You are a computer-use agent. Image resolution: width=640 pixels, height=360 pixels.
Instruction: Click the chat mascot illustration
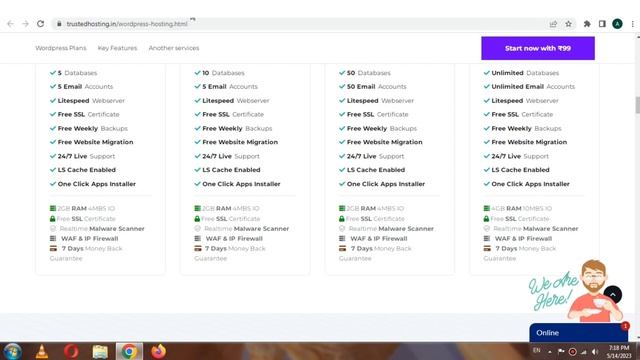point(594,291)
